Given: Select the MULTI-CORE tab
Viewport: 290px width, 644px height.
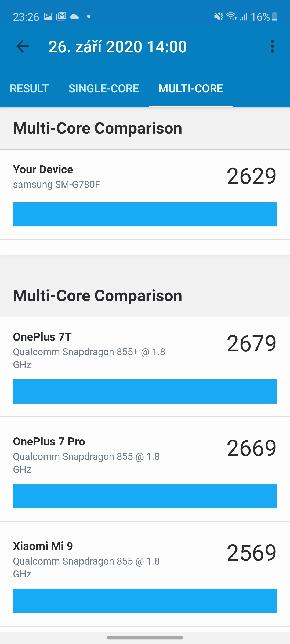Looking at the screenshot, I should point(191,89).
